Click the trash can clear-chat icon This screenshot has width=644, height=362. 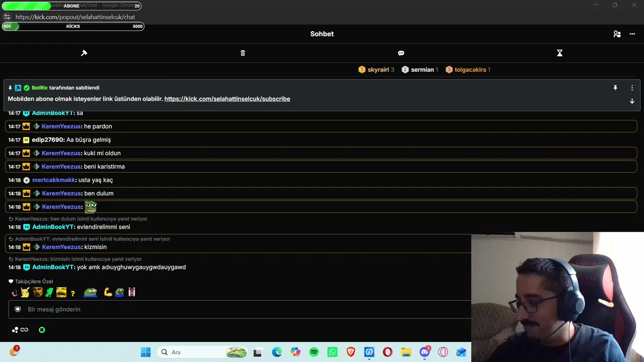coord(243,53)
